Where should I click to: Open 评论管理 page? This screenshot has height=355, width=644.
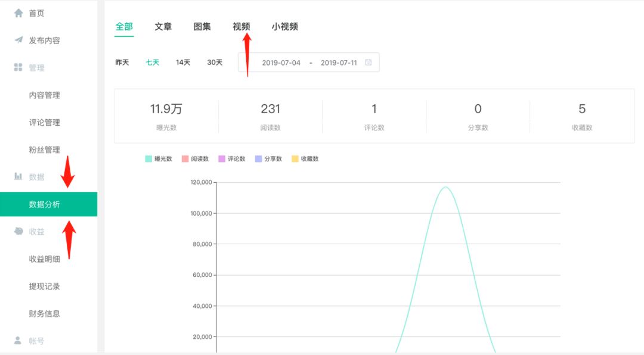click(44, 122)
